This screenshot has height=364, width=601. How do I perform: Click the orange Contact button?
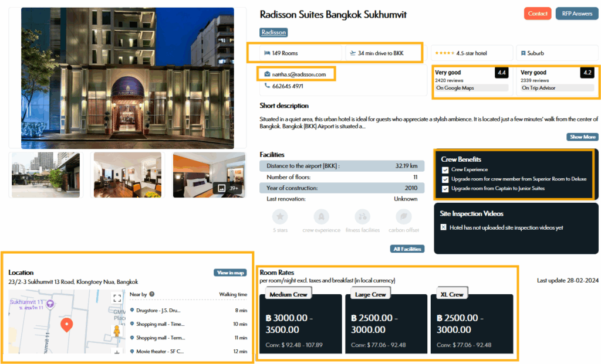[538, 13]
